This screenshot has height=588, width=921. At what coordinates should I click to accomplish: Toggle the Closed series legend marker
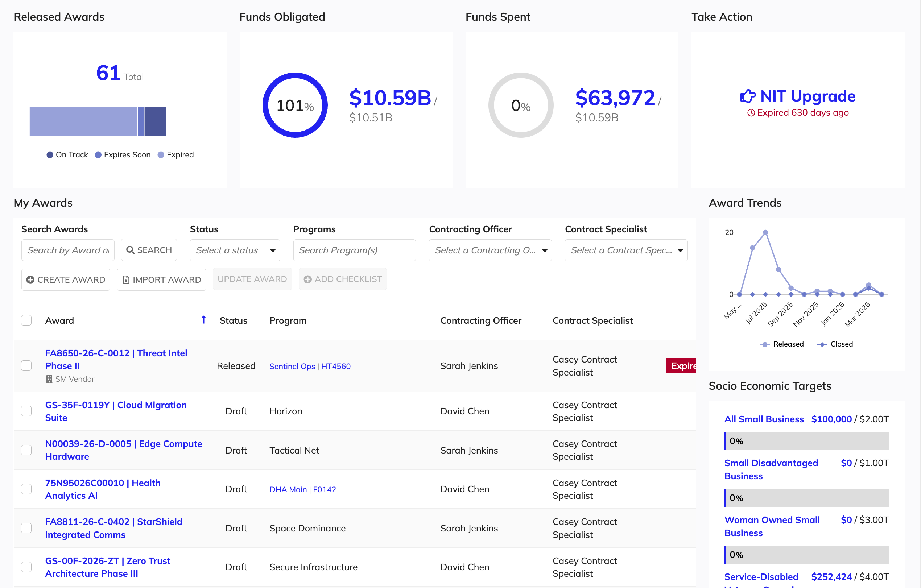(x=822, y=344)
